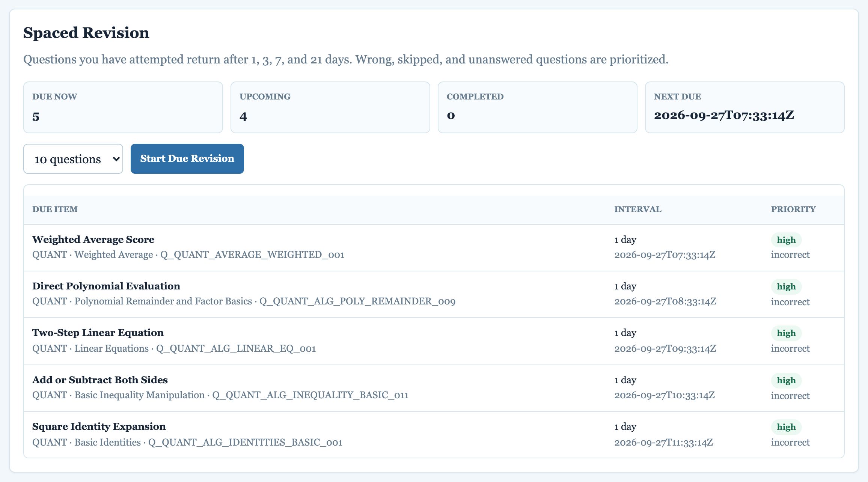The height and width of the screenshot is (482, 868).
Task: Click Q_QUANT_ALG_IDENTITIES_BASIC_001 subtitle text
Action: 246,443
